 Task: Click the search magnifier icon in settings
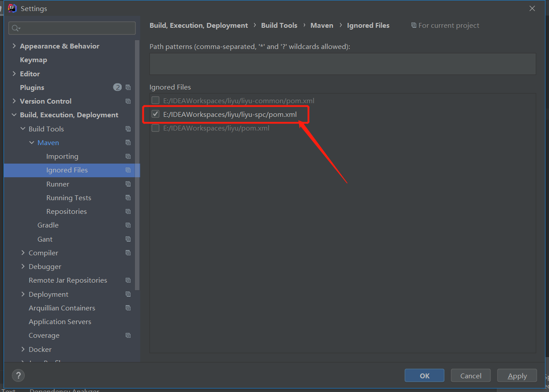(16, 28)
